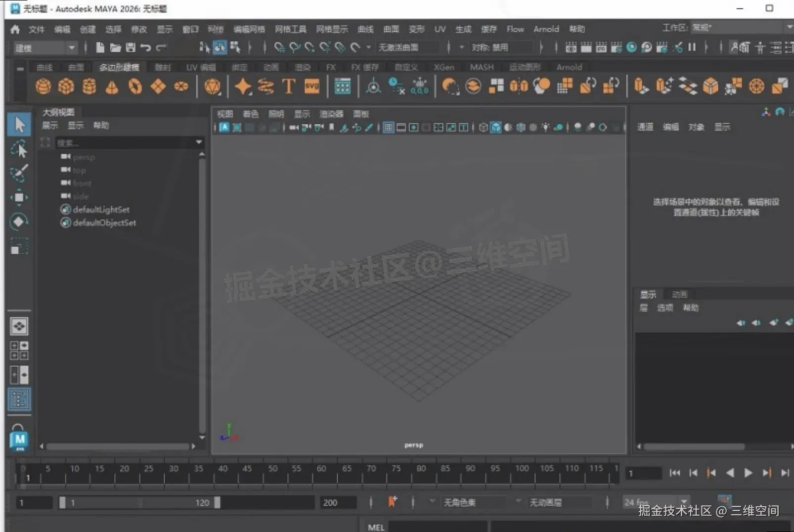
Task: Toggle viewport lighting with the bulb icon
Action: point(546,127)
